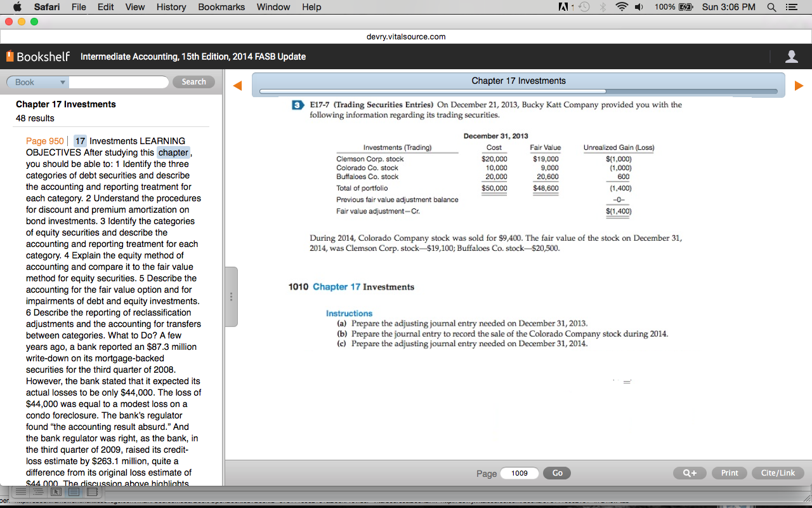Image resolution: width=812 pixels, height=508 pixels.
Task: Go to the next page with the right orange arrow
Action: 799,86
